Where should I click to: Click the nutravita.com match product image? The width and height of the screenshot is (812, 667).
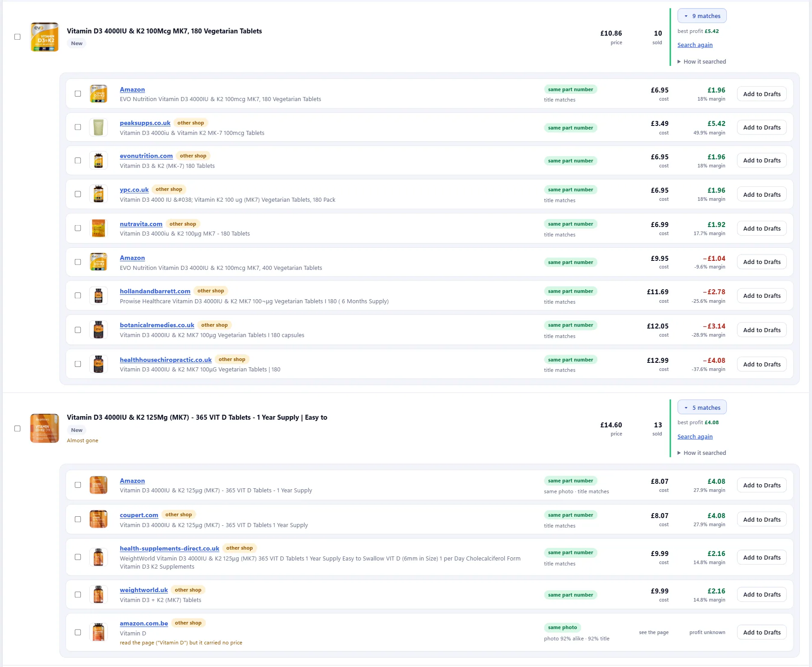coord(98,228)
